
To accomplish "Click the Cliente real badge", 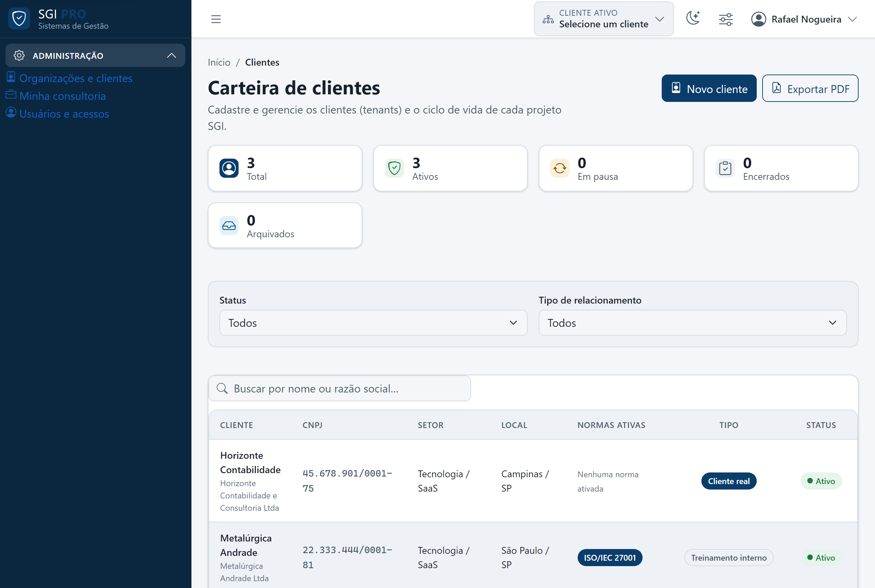I will pyautogui.click(x=728, y=481).
